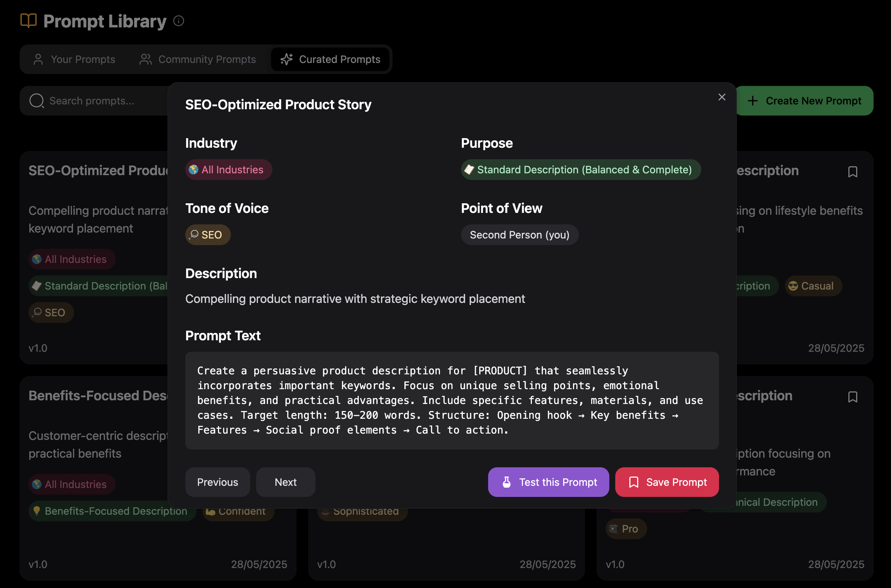Switch to Your Prompts tab
Image resolution: width=891 pixels, height=588 pixels.
(74, 59)
